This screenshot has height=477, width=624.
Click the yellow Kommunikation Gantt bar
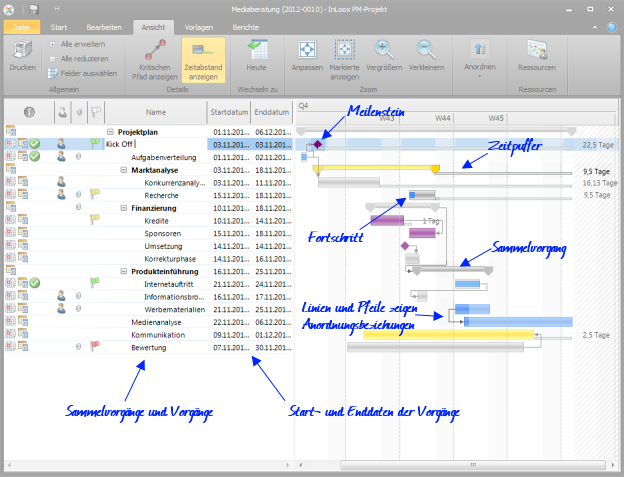(449, 335)
